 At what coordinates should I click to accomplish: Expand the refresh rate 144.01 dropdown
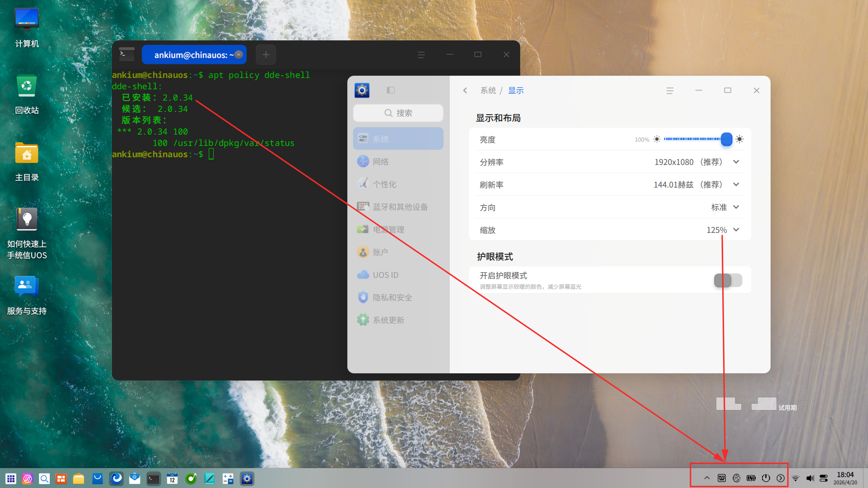(x=736, y=184)
